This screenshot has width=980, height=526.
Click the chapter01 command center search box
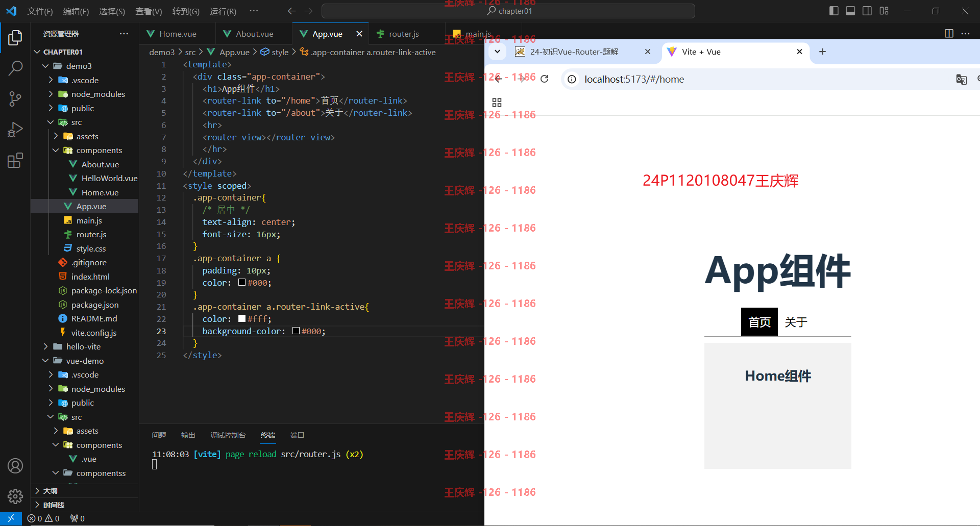pyautogui.click(x=508, y=11)
